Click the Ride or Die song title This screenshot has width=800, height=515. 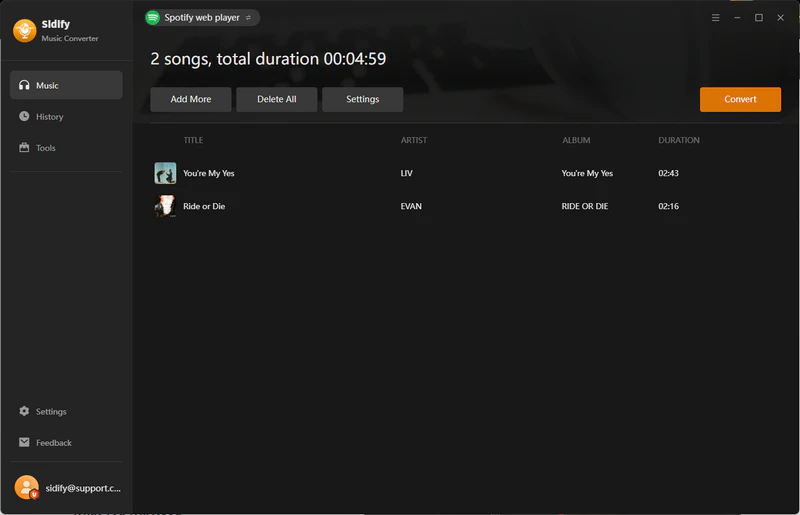[204, 206]
